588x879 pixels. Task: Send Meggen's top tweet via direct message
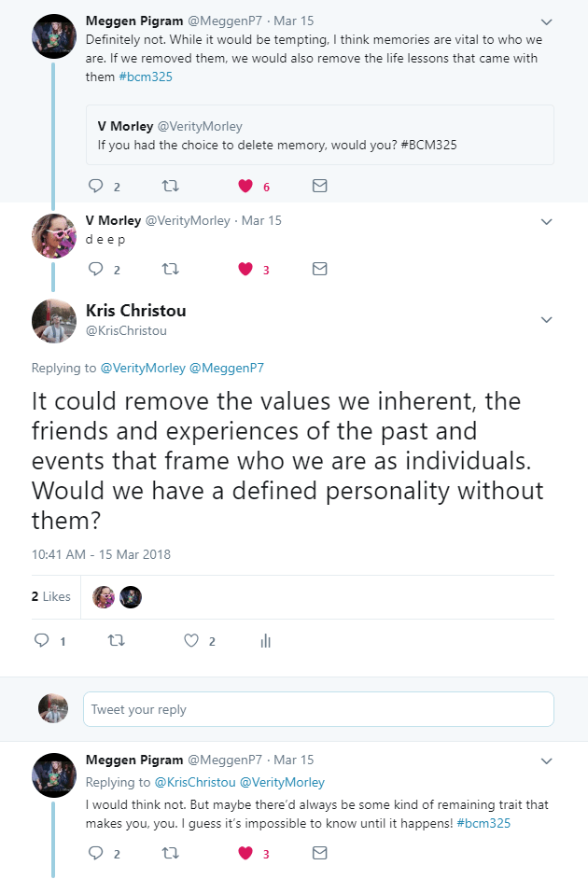pos(319,186)
